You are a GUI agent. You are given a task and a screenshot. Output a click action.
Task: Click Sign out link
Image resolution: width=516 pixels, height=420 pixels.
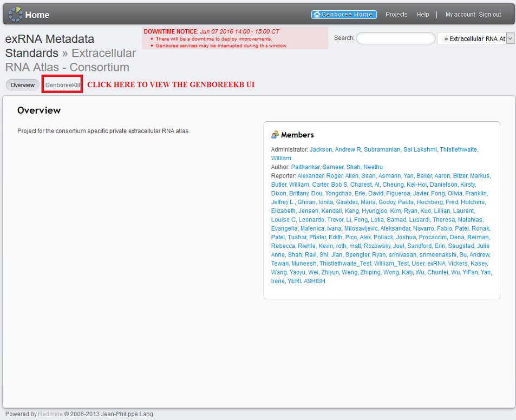[490, 15]
